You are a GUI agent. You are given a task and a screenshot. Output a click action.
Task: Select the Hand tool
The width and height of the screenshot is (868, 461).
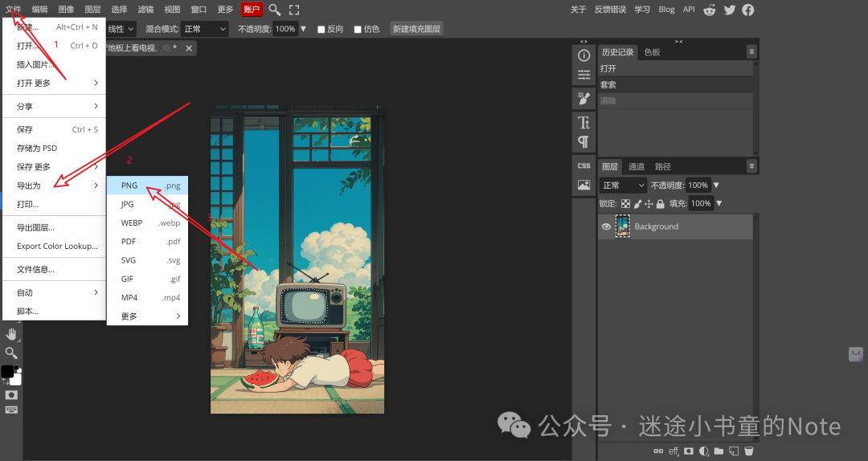pyautogui.click(x=11, y=334)
